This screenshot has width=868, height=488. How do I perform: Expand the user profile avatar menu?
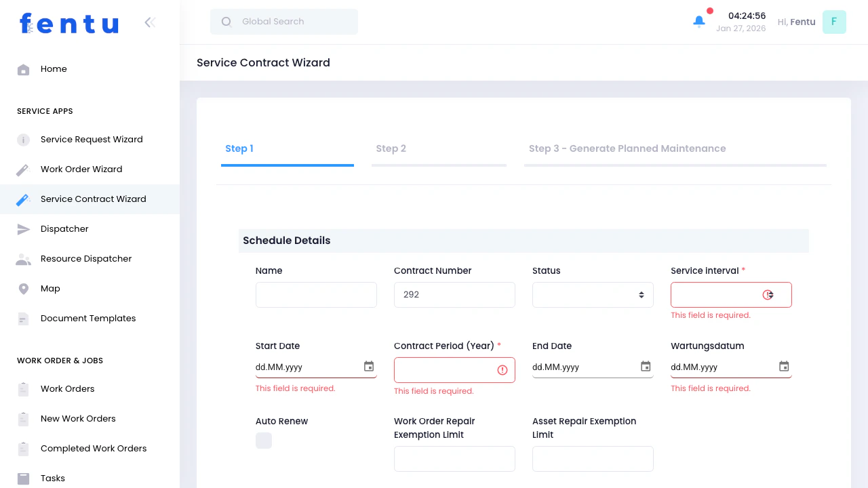(x=834, y=22)
